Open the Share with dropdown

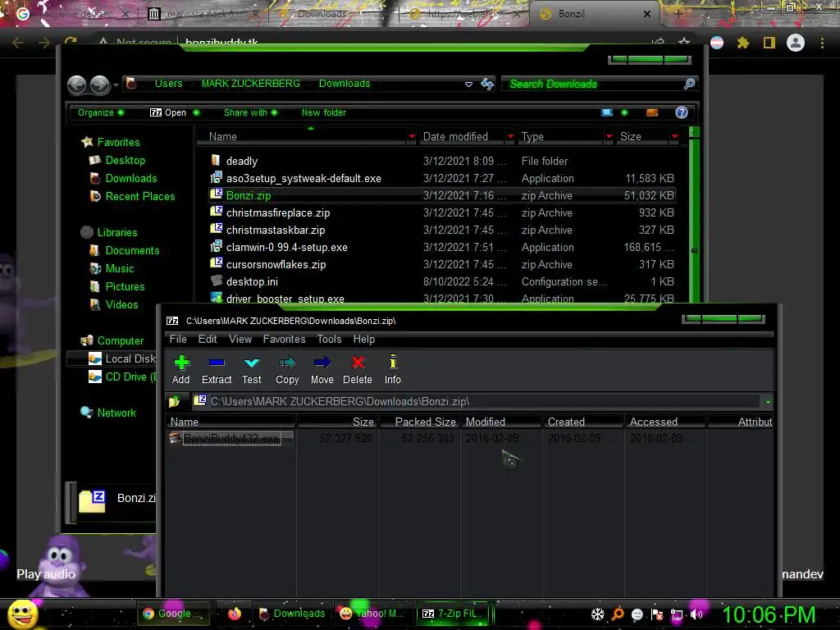point(250,112)
